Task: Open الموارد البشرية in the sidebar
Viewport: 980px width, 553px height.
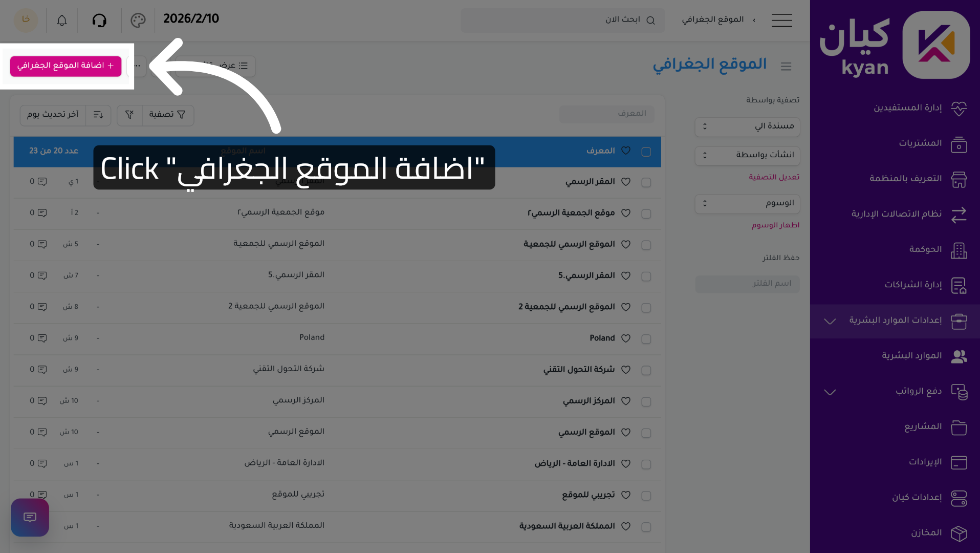Action: point(911,356)
